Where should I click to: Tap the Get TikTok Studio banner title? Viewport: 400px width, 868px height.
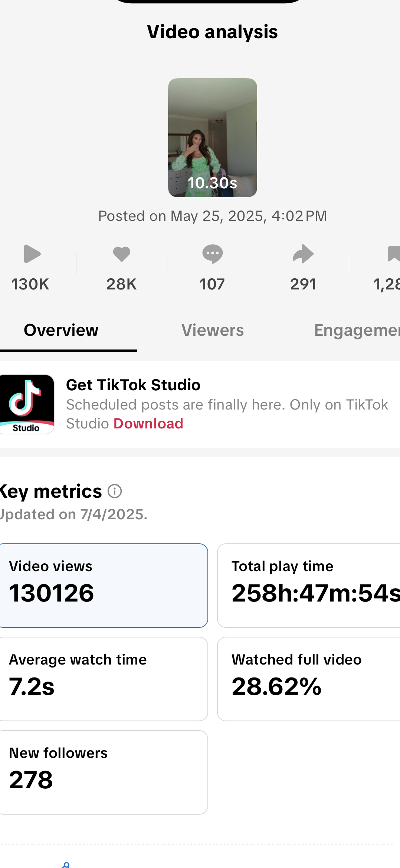(133, 385)
